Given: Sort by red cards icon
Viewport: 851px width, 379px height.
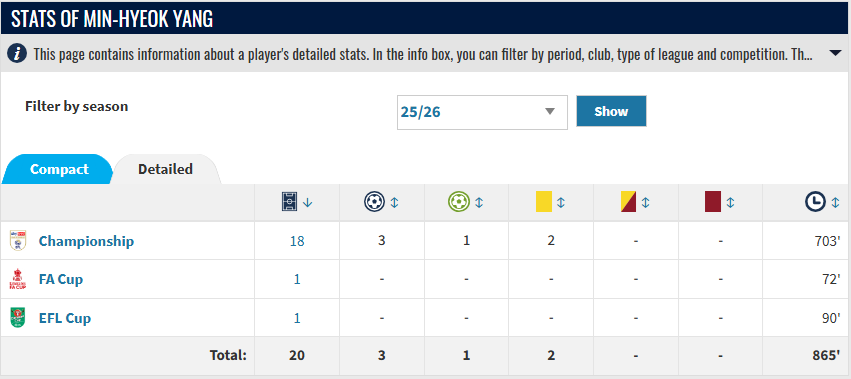Looking at the screenshot, I should (x=713, y=202).
